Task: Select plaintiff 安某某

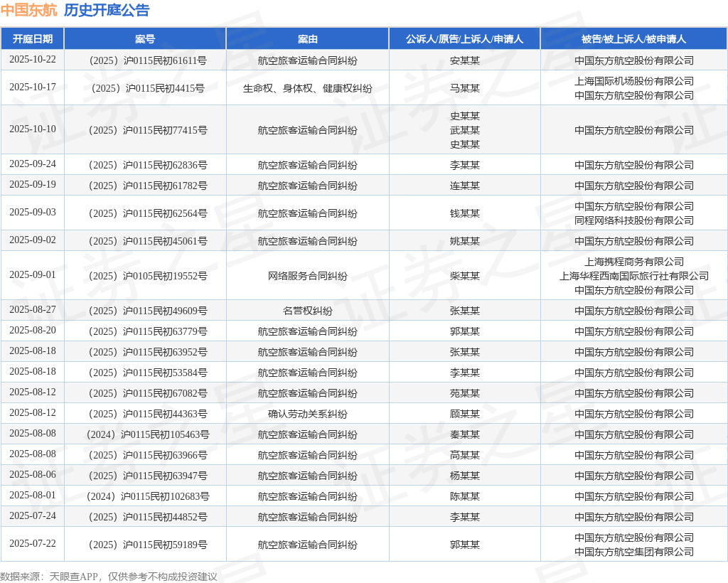Action: coord(464,61)
